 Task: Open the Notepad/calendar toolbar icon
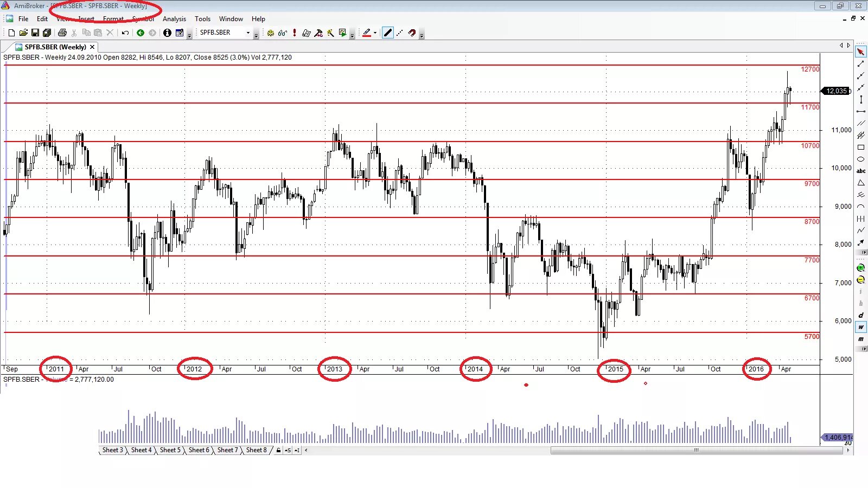pyautogui.click(x=180, y=33)
